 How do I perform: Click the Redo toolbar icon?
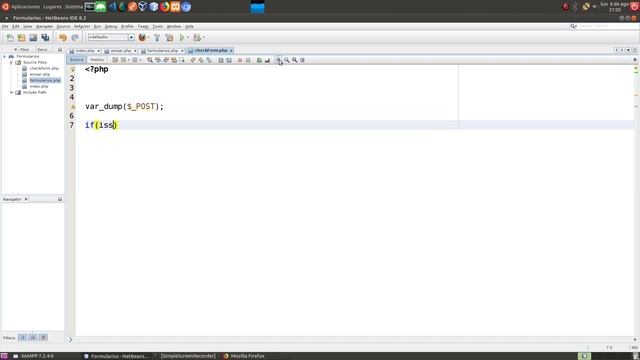click(x=75, y=38)
